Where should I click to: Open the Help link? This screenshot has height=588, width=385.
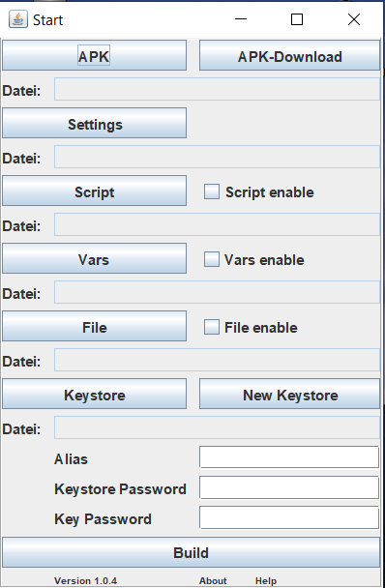[x=266, y=581]
